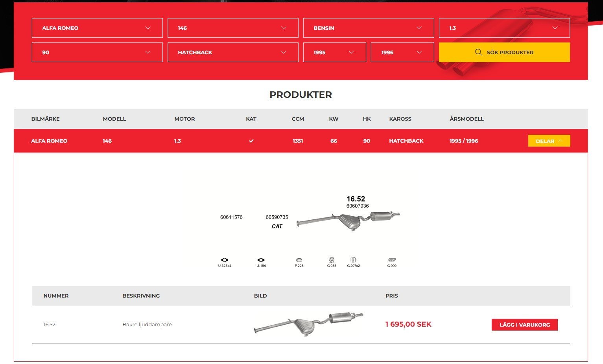Viewport: 603px width, 364px height.
Task: Click the G.207x2 hanger icon
Action: 353,260
